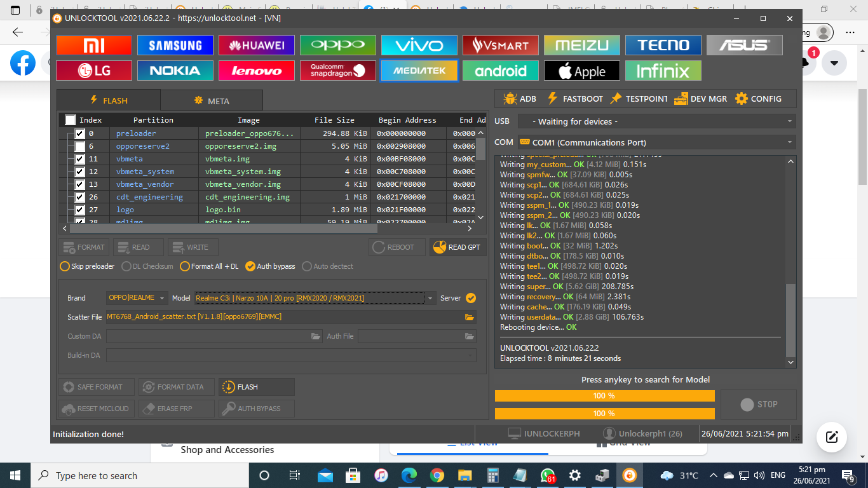Click the STOP button
This screenshot has height=488, width=868.
pos(758,404)
